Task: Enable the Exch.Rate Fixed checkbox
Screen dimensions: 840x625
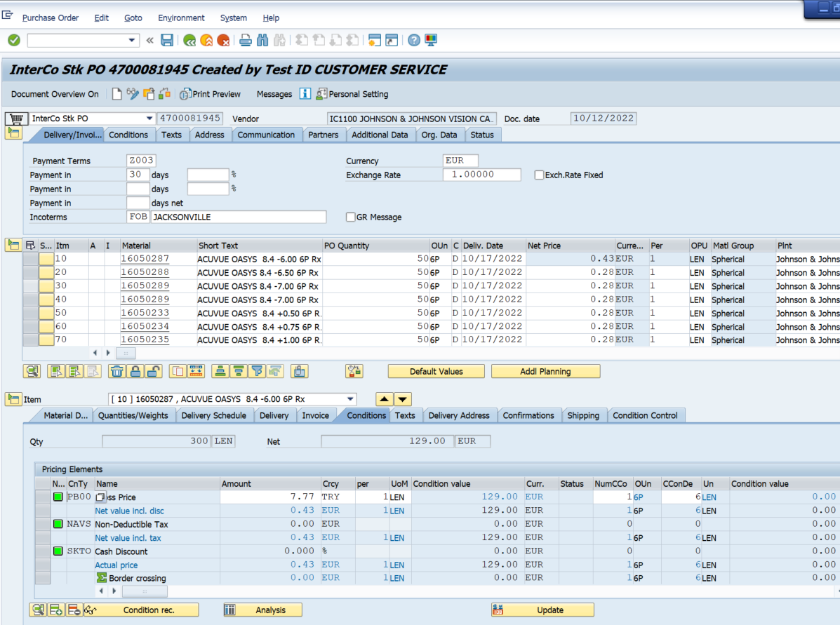Action: pos(540,175)
